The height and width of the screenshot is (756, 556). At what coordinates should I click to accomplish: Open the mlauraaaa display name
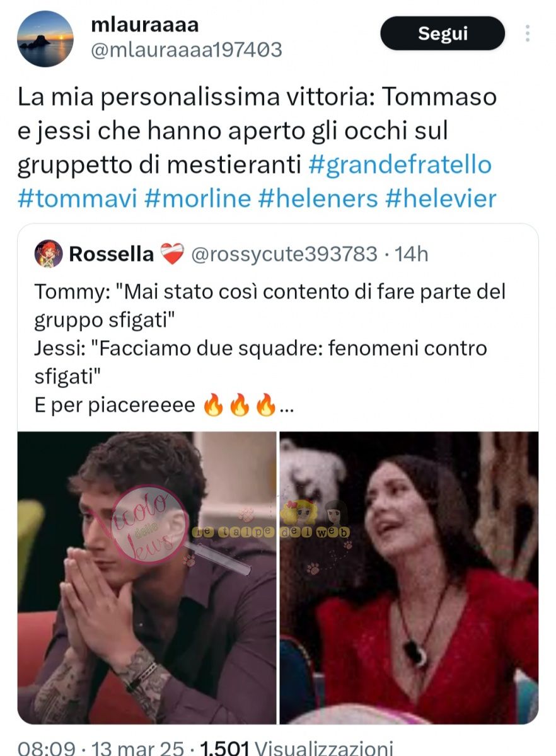(x=145, y=25)
